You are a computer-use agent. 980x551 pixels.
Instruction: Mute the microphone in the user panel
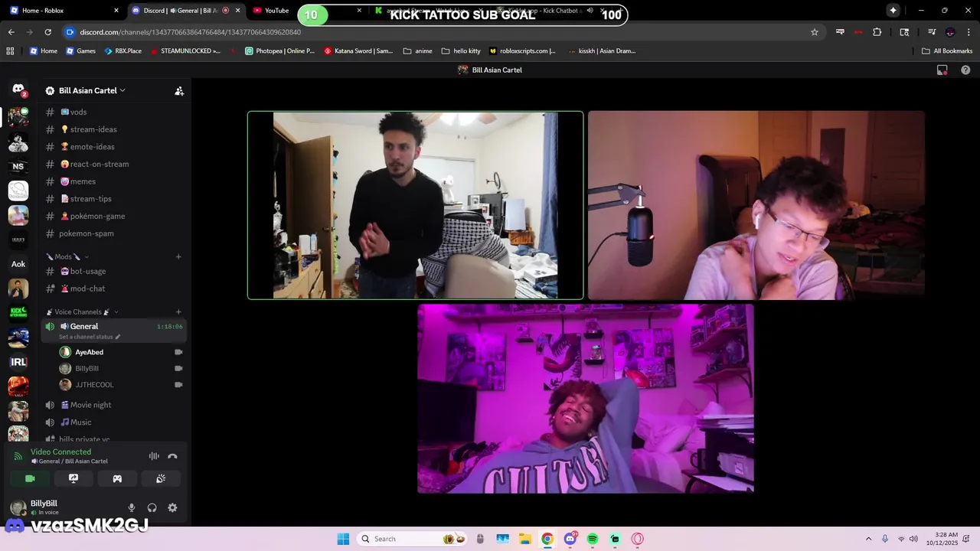coord(132,507)
